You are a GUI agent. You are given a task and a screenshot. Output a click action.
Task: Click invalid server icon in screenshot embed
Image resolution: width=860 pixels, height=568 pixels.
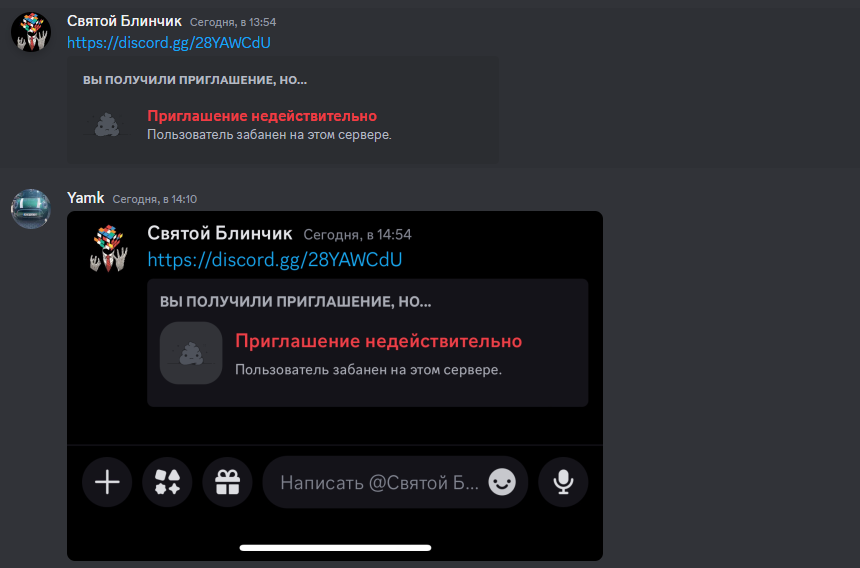[191, 353]
